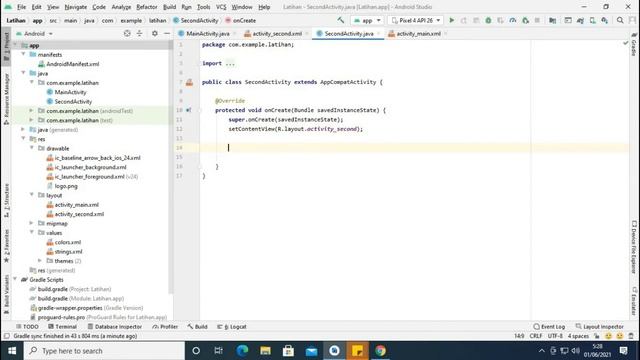Open the Event Log
640x360 pixels.
[549, 327]
